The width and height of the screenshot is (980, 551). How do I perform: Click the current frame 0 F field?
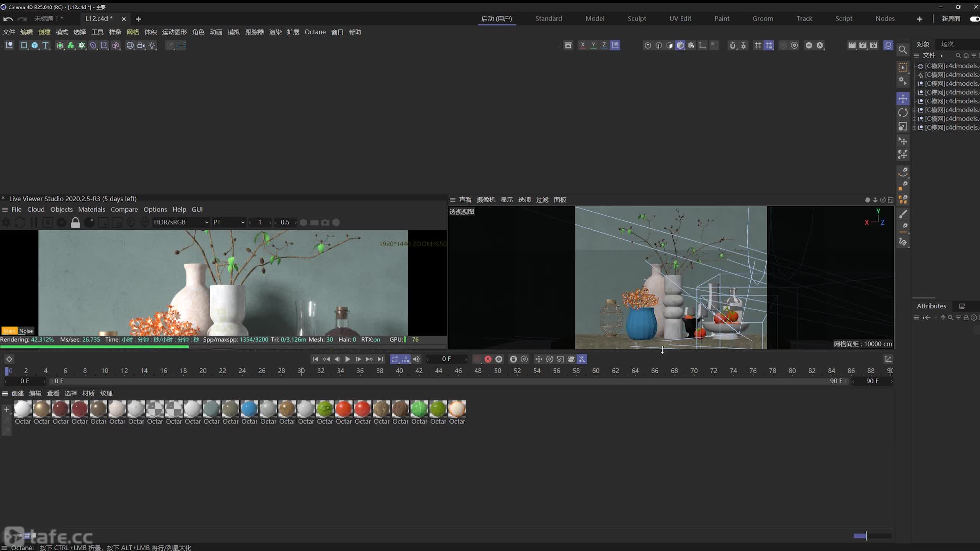[x=446, y=359]
